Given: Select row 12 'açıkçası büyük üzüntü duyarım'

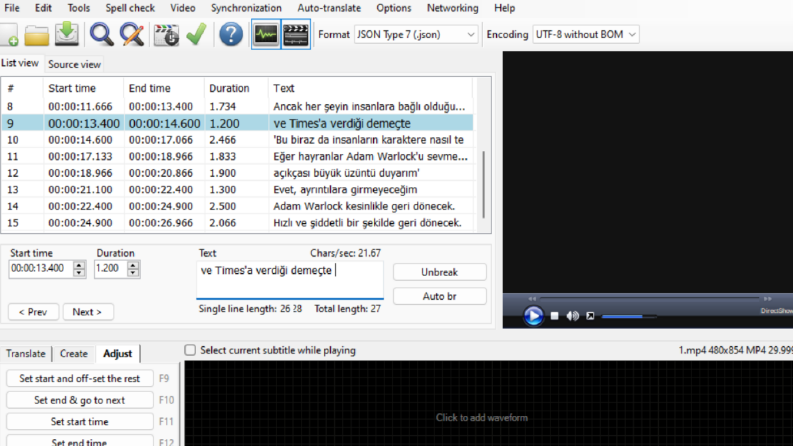Looking at the screenshot, I should 238,173.
